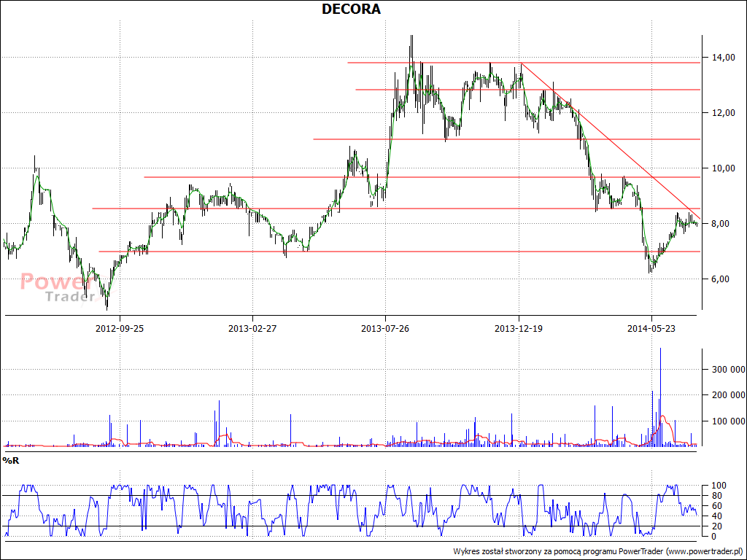747x560 pixels.
Task: Click the PowerTrader credit text at bottom
Action: pyautogui.click(x=599, y=551)
